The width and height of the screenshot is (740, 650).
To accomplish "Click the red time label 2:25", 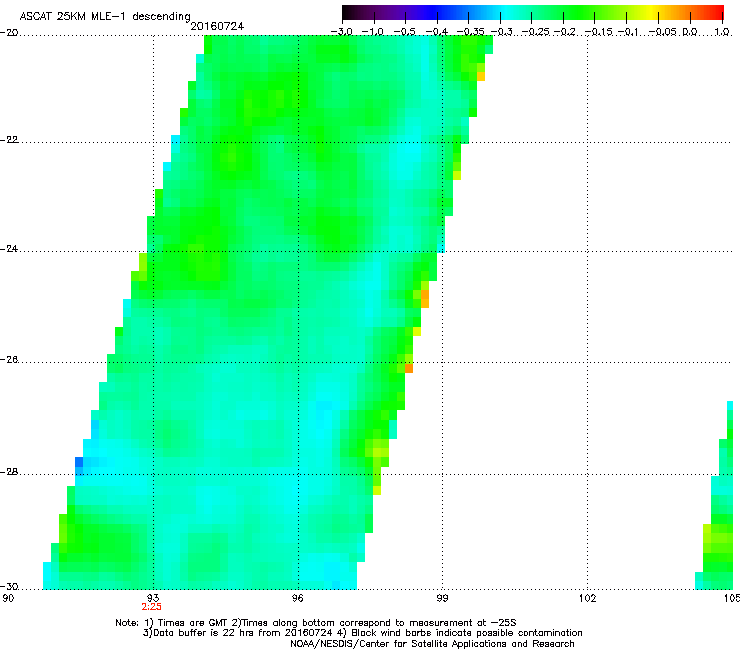I will tap(151, 607).
